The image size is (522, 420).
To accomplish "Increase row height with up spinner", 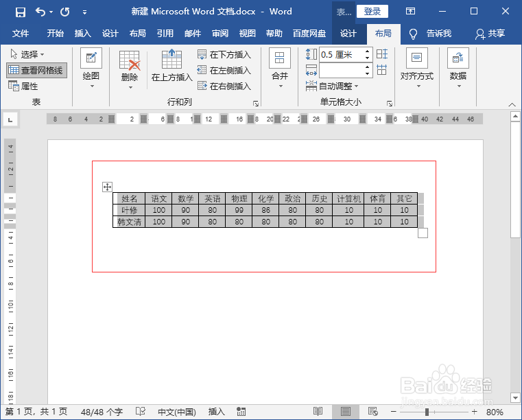I will [x=367, y=51].
